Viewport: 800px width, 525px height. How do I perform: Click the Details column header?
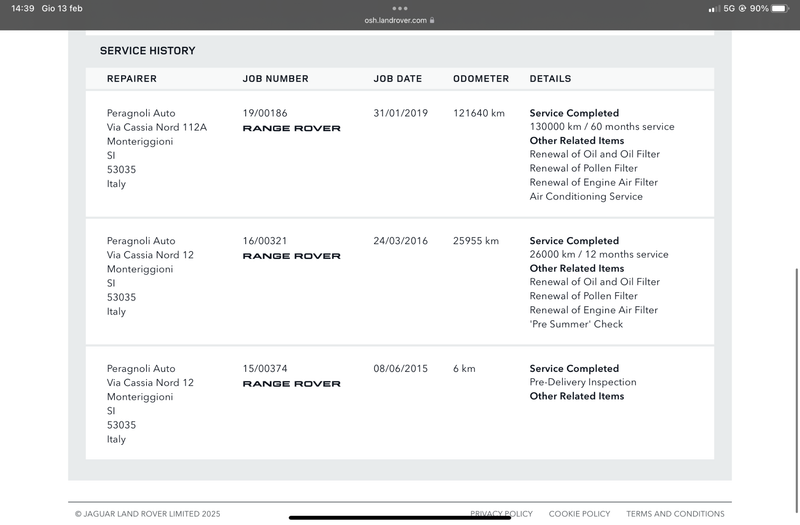click(x=550, y=79)
